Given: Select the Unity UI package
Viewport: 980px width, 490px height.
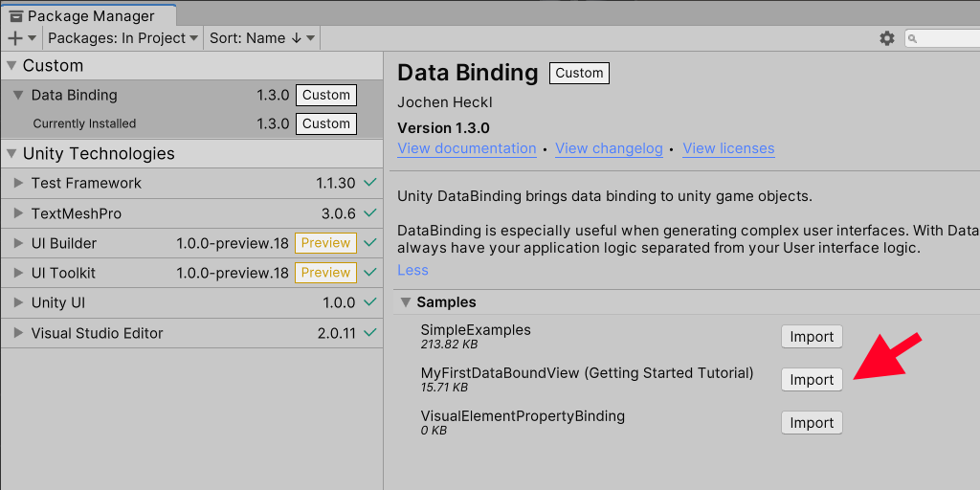Looking at the screenshot, I should [x=191, y=303].
